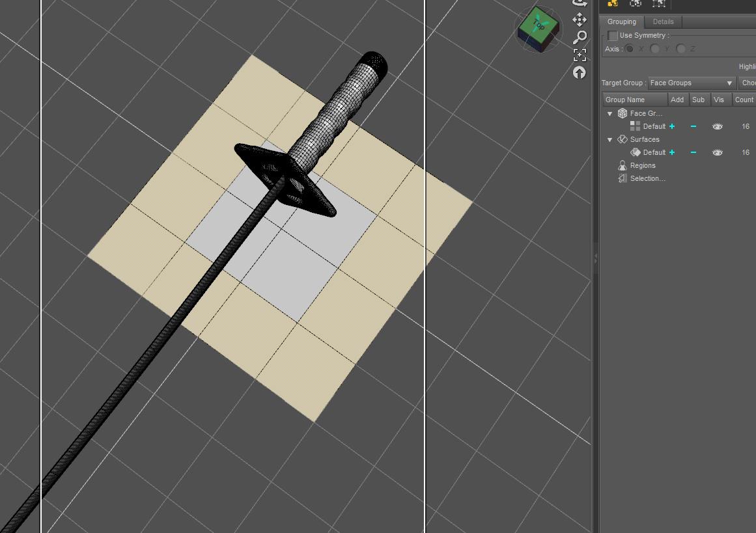This screenshot has height=533, width=756.
Task: Select the Default row under Face Groups
Action: 654,126
